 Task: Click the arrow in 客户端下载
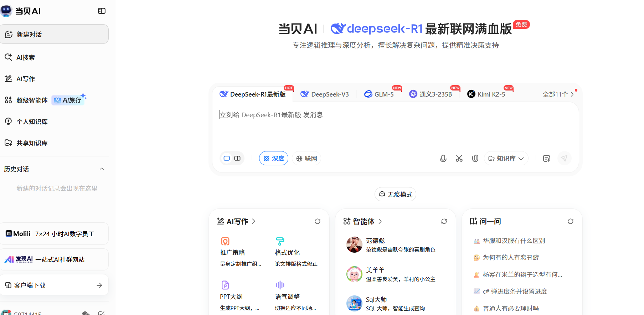pyautogui.click(x=99, y=285)
